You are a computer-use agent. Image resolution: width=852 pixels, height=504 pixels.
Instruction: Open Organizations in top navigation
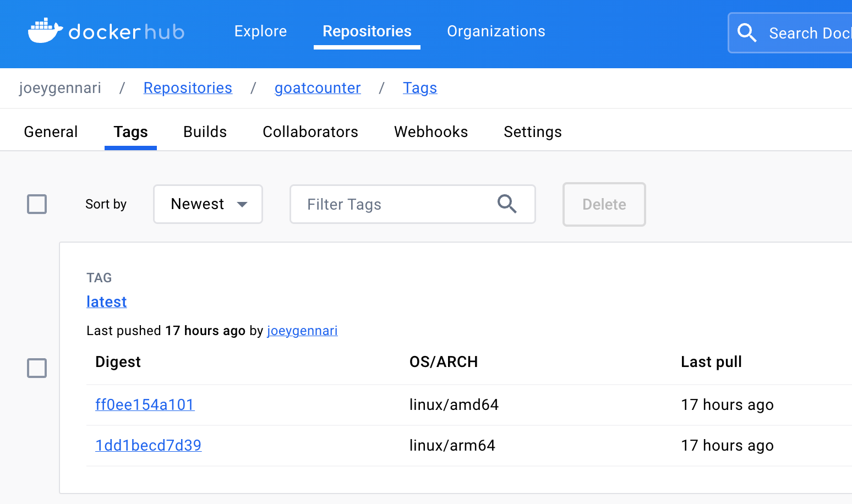click(x=496, y=31)
